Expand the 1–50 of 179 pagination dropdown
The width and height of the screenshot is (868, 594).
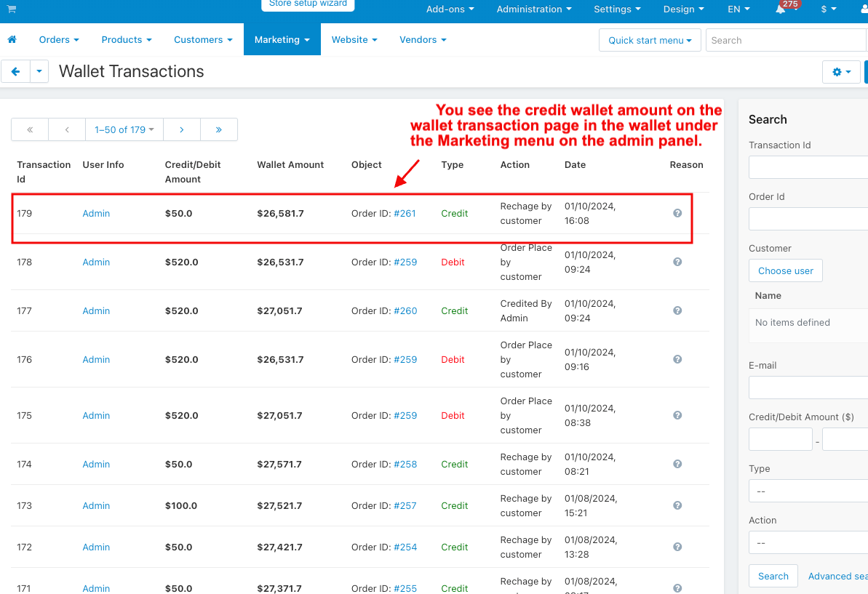124,129
